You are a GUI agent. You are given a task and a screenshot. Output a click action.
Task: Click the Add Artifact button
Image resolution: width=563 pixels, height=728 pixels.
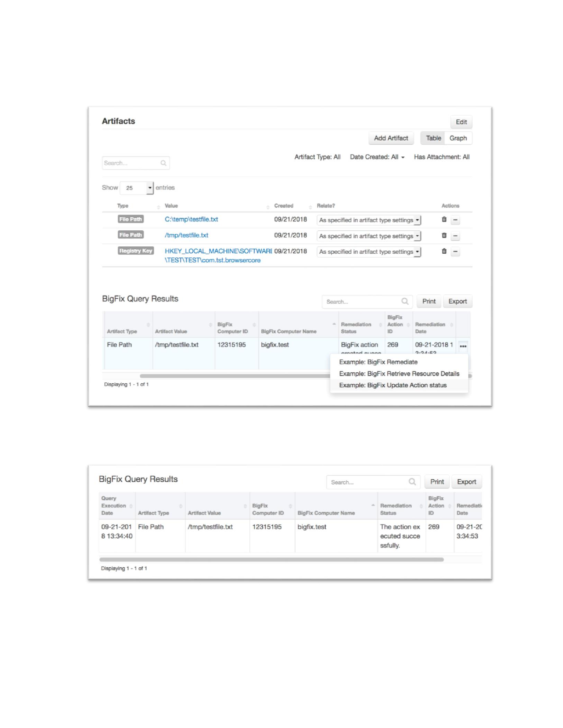click(x=391, y=138)
